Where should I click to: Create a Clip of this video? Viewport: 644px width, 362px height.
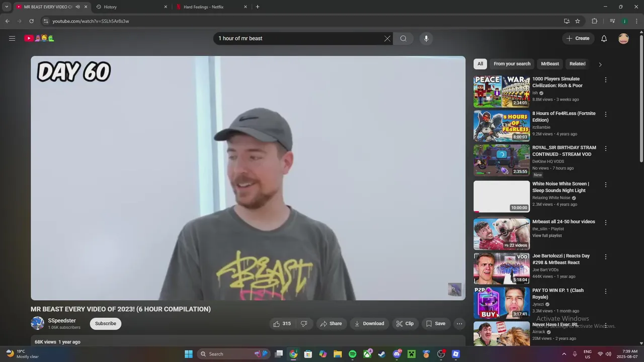(x=405, y=324)
